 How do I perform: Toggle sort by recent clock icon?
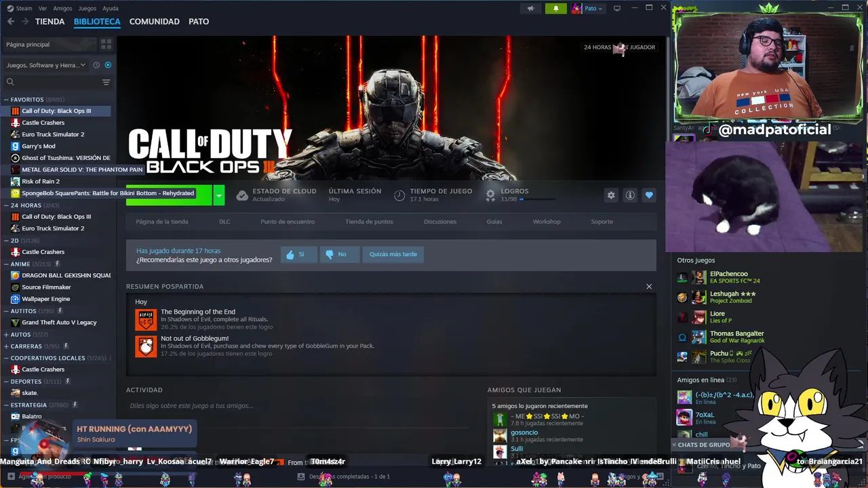96,65
